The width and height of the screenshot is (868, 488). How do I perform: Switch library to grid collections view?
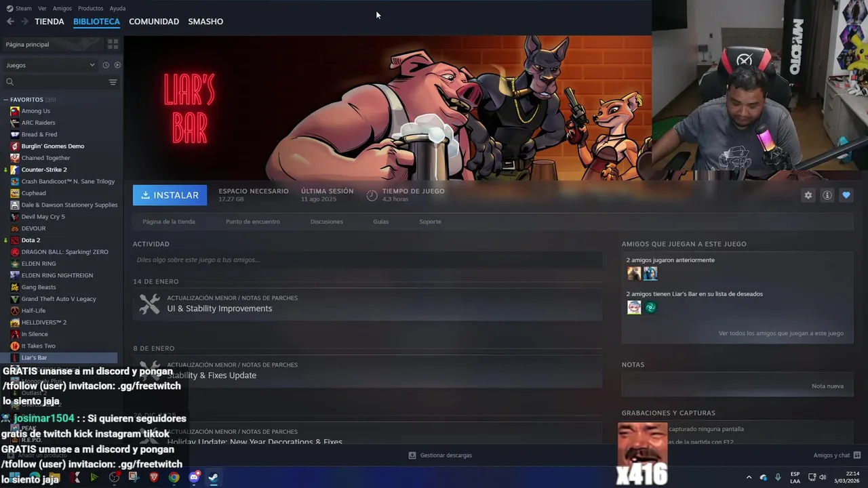click(113, 44)
